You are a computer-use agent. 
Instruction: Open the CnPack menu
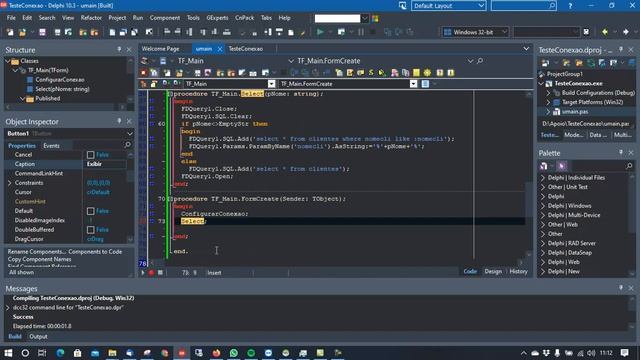pyautogui.click(x=244, y=18)
